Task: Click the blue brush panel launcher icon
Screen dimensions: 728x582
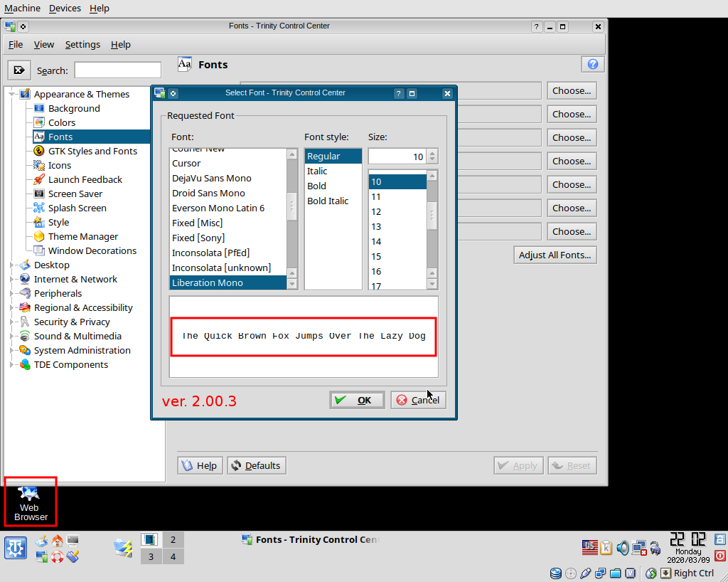Action: tap(73, 556)
